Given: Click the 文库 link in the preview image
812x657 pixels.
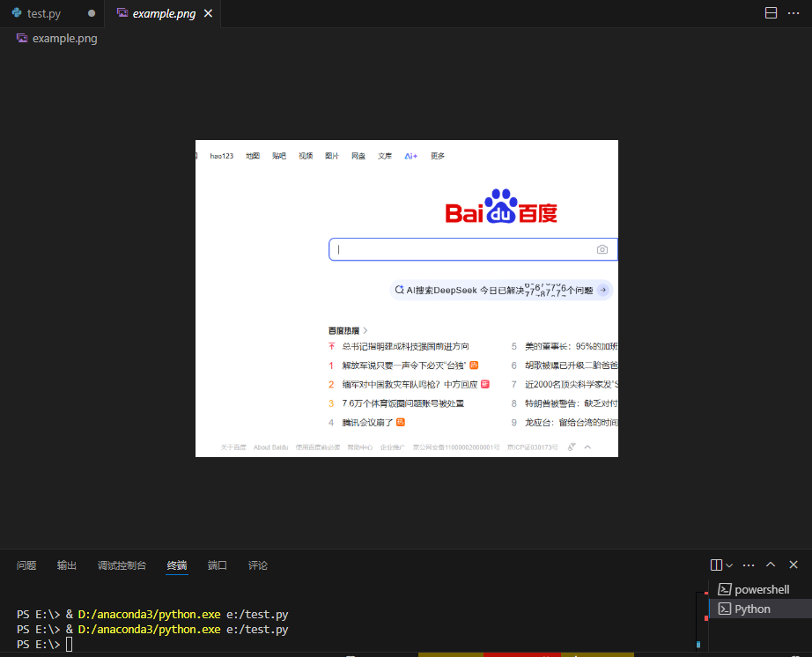Looking at the screenshot, I should click(x=385, y=156).
